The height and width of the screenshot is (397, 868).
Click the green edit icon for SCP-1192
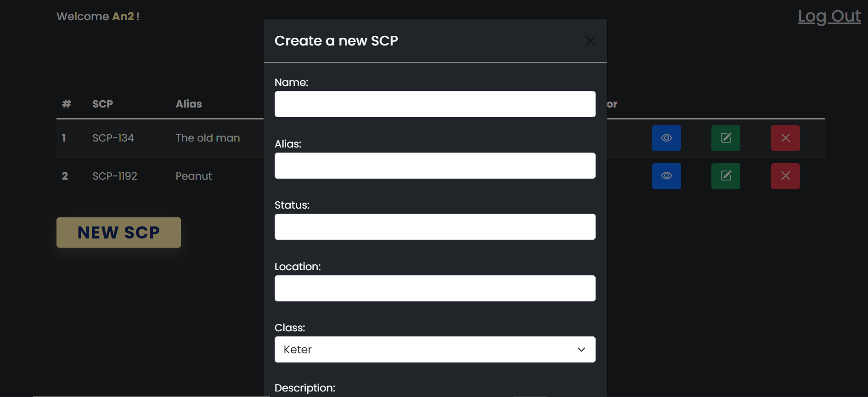726,176
